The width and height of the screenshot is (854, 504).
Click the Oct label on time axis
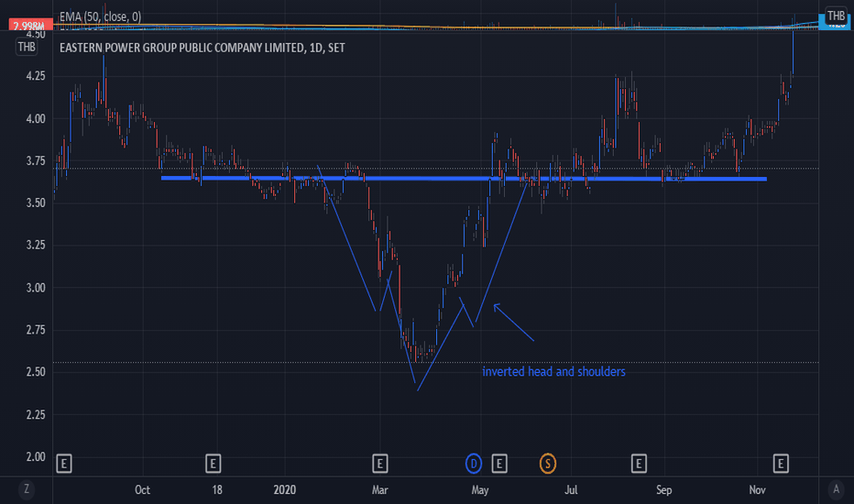tap(142, 490)
